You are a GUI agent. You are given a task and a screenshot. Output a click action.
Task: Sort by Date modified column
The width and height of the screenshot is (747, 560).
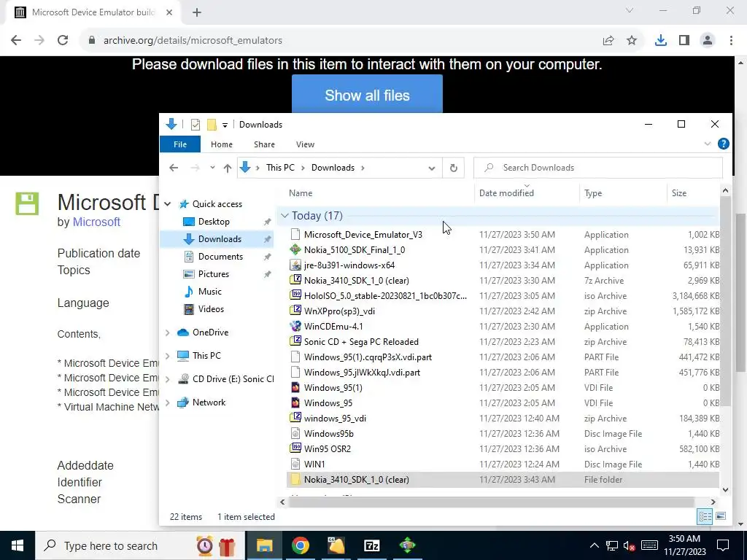[506, 192]
